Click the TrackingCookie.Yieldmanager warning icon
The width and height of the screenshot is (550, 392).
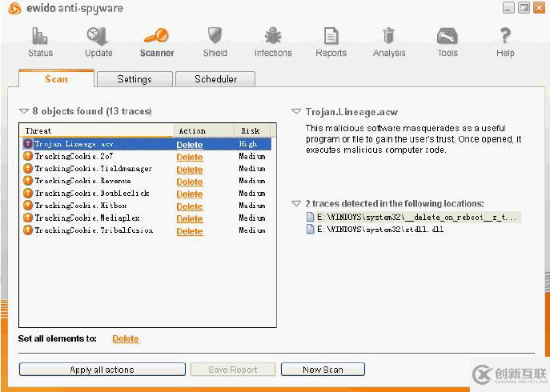(28, 168)
